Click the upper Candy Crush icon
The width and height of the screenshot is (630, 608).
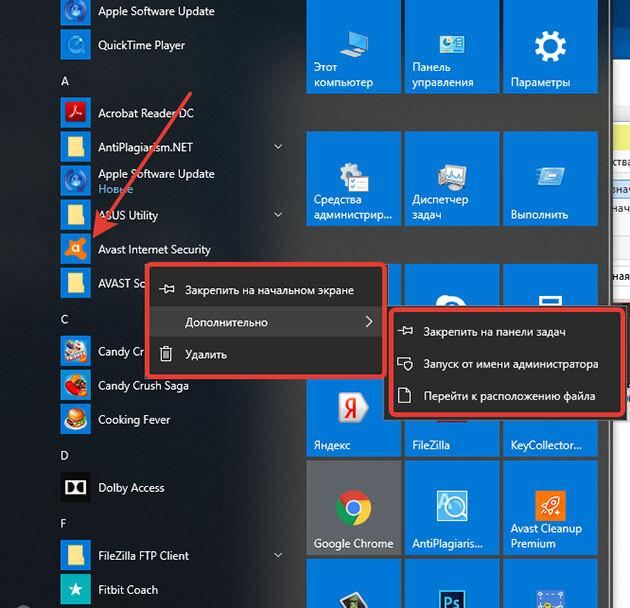coord(76,351)
